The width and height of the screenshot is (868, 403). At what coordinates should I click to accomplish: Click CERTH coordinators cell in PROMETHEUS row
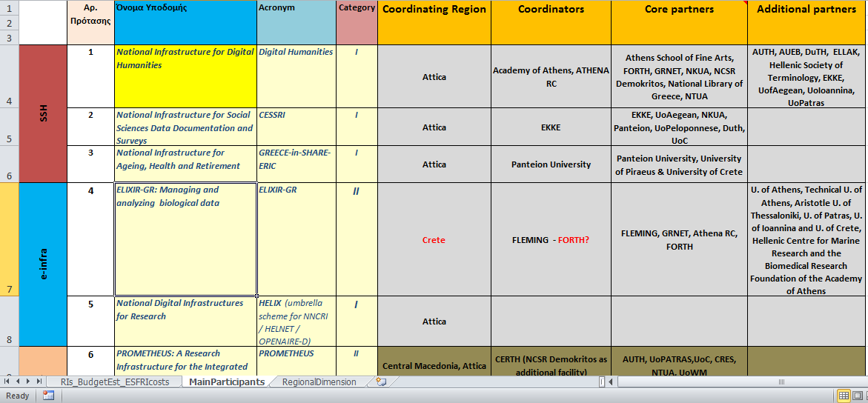pos(551,362)
